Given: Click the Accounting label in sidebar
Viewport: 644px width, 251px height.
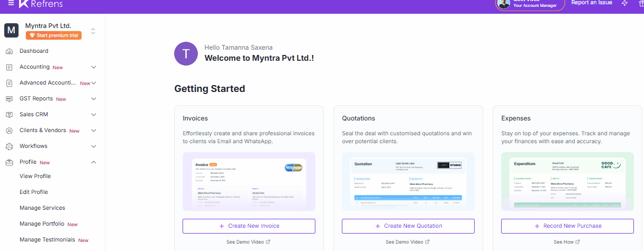Looking at the screenshot, I should point(34,67).
